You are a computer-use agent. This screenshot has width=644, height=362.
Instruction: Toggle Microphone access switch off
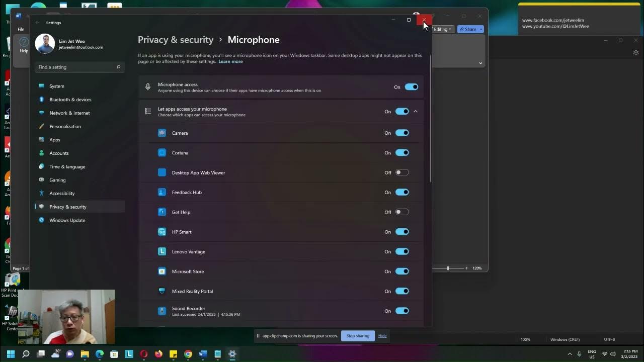point(412,87)
